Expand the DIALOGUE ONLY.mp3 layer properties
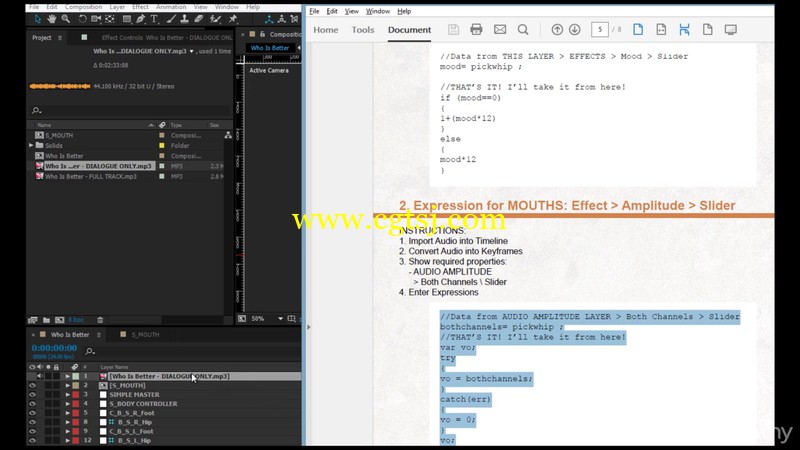Image resolution: width=800 pixels, height=450 pixels. point(67,376)
